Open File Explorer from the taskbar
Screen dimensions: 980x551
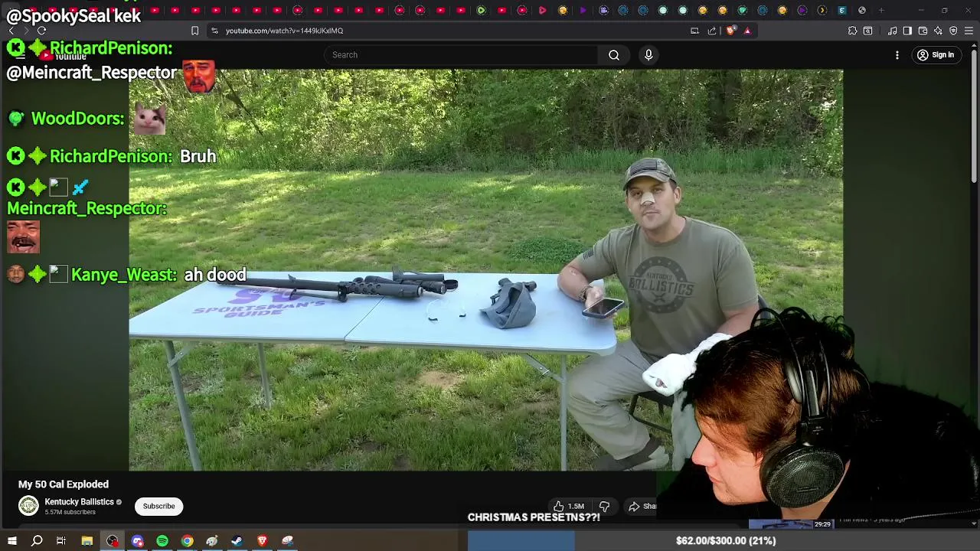coord(87,541)
